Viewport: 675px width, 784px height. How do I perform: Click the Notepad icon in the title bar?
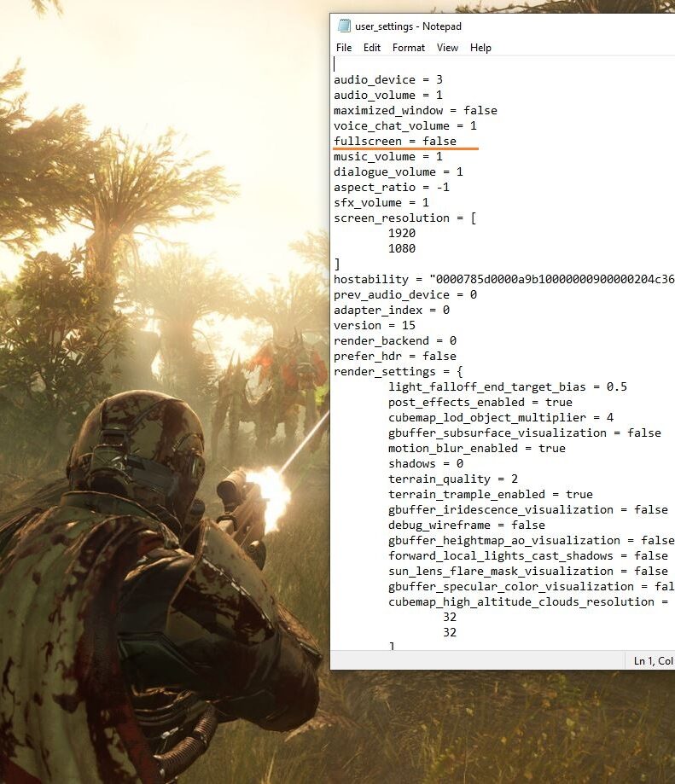[344, 26]
